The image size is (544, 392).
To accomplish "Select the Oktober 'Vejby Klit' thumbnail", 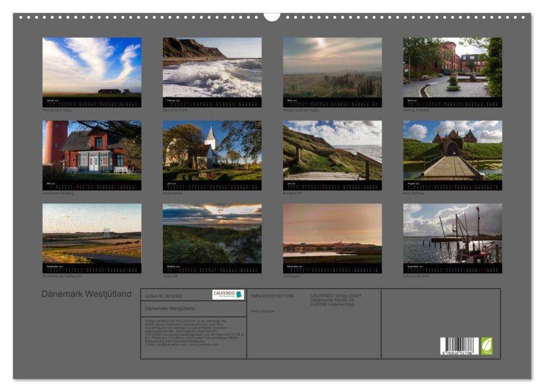I will point(213,236).
